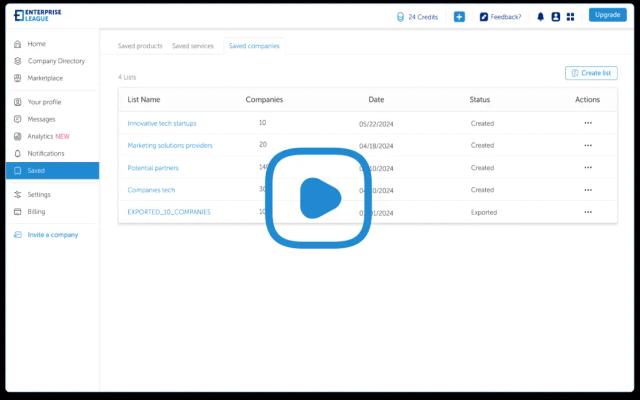Select the Saved companies tab
The height and width of the screenshot is (400, 640).
click(253, 46)
